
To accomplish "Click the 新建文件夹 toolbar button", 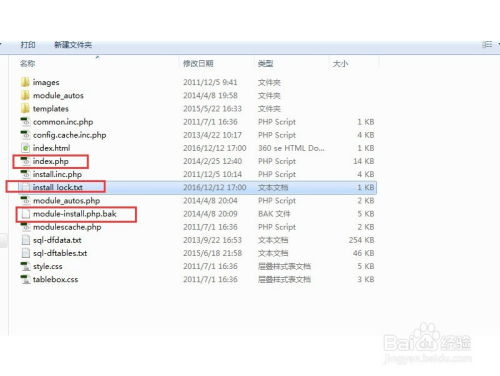I will tap(73, 44).
